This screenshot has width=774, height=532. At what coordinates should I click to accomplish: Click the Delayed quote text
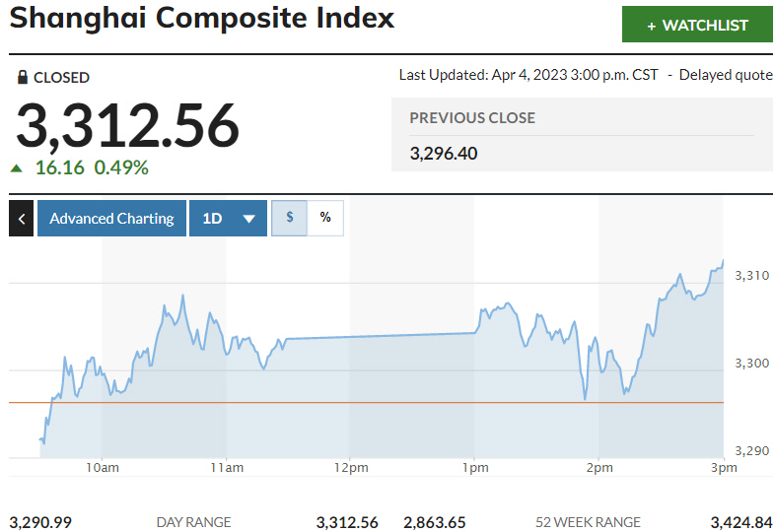click(726, 75)
